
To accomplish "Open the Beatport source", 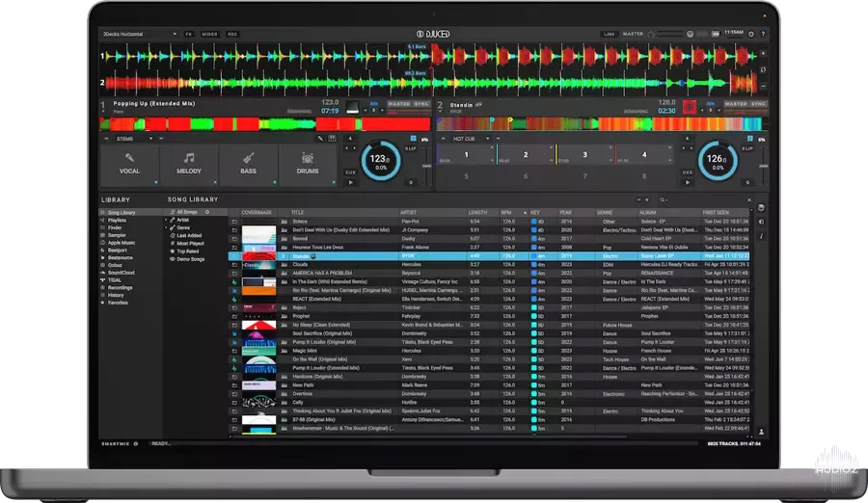I will pos(118,251).
